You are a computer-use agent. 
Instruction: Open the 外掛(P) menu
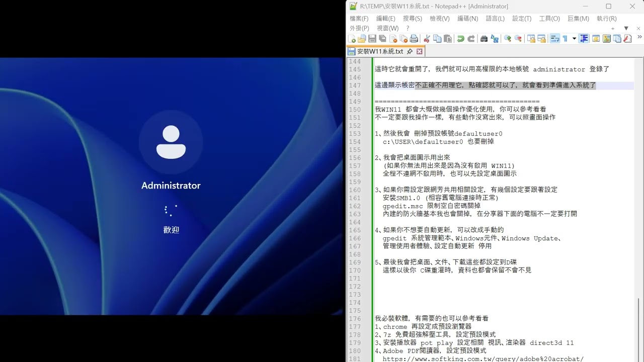[x=359, y=28]
